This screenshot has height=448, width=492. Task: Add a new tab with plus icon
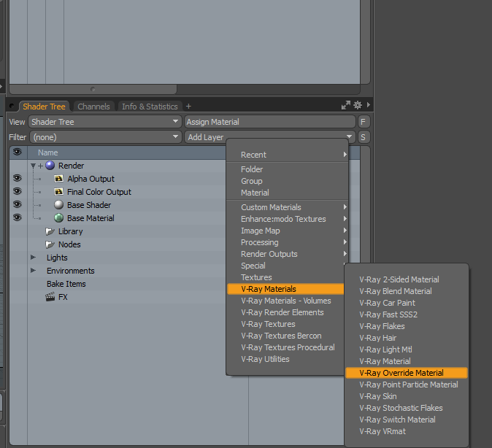click(188, 107)
